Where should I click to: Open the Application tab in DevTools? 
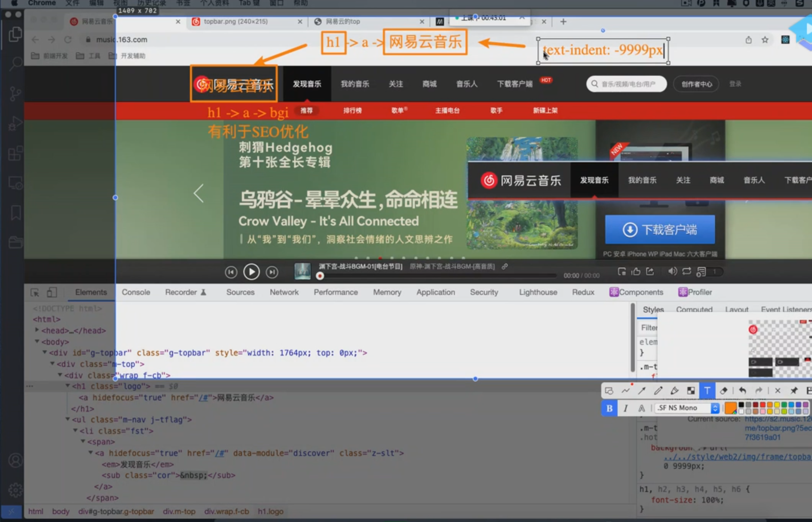[435, 292]
